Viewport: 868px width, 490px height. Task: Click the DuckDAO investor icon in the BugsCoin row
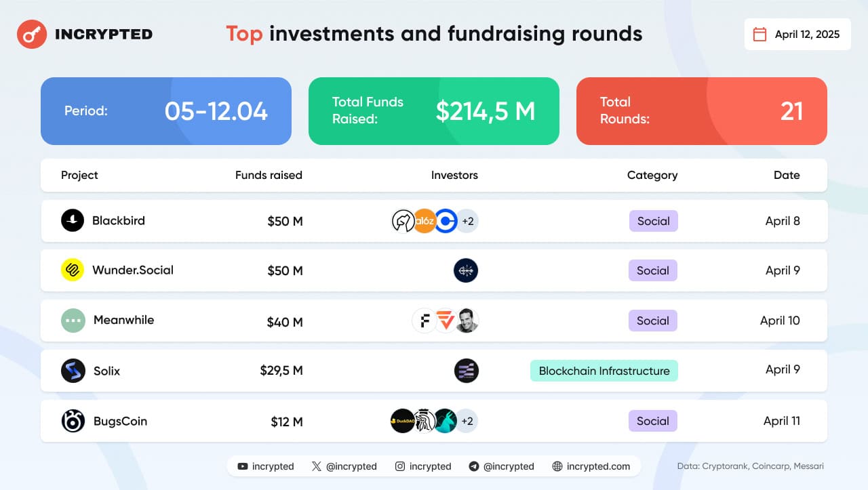click(x=403, y=421)
